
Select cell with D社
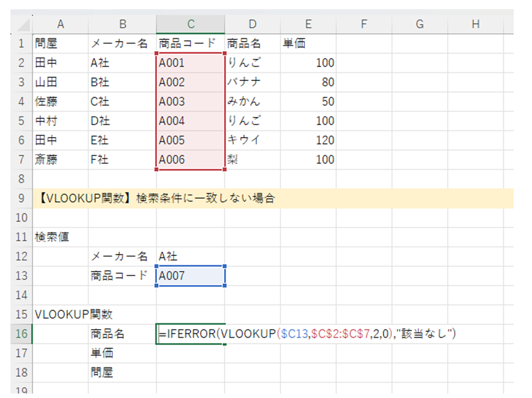[122, 121]
